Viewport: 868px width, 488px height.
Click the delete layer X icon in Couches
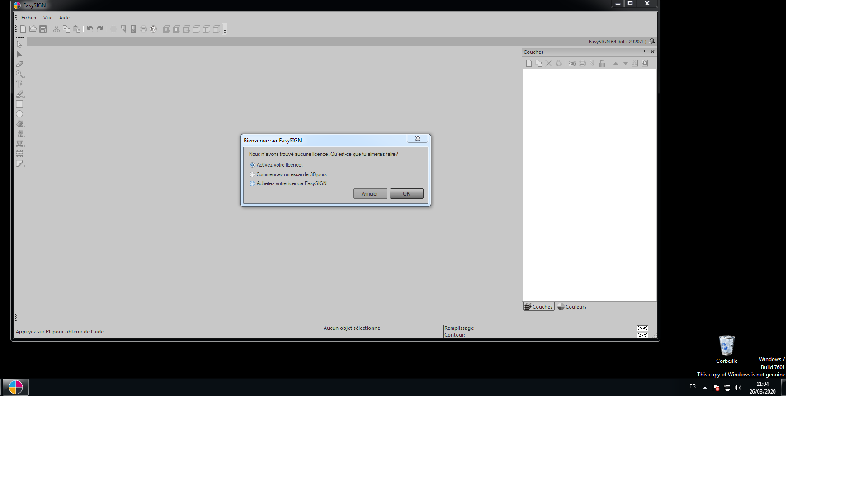coord(549,63)
